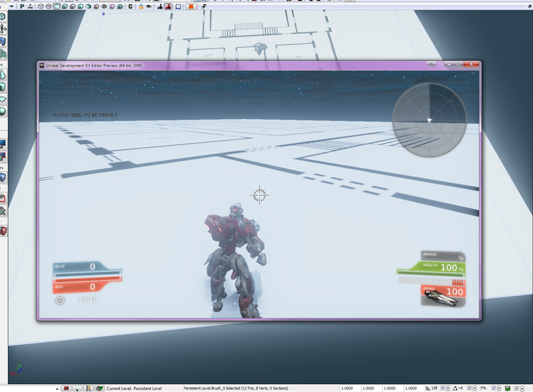
Task: Click the yellow-striped status bar icon
Action: 89,388
